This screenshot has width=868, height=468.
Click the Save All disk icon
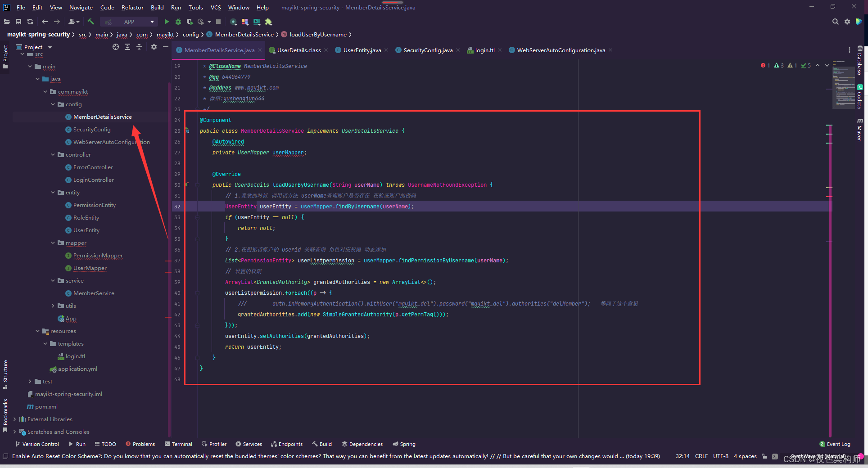(x=18, y=22)
